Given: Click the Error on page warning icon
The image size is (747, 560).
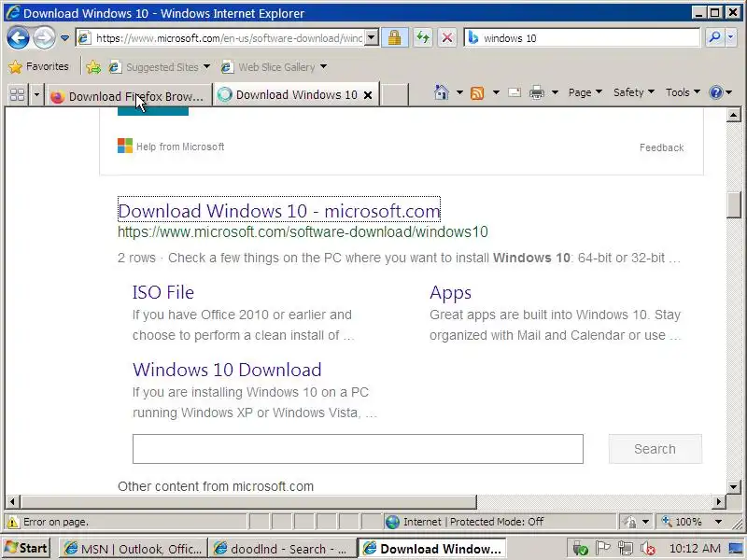Looking at the screenshot, I should pos(13,522).
